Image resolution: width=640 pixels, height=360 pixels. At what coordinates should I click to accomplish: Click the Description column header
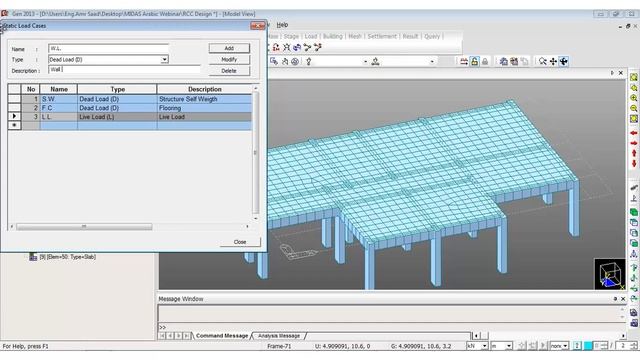click(x=204, y=89)
